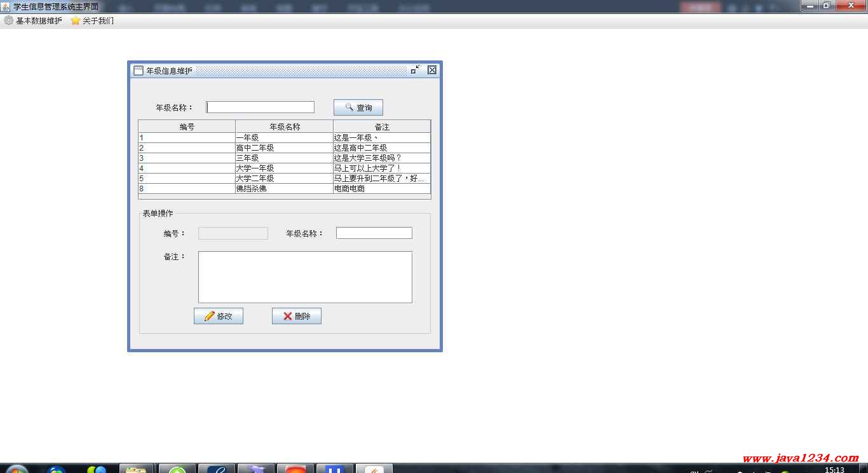The height and width of the screenshot is (473, 868).
Task: Click the gear icon beside 基本数据维护
Action: [x=8, y=20]
